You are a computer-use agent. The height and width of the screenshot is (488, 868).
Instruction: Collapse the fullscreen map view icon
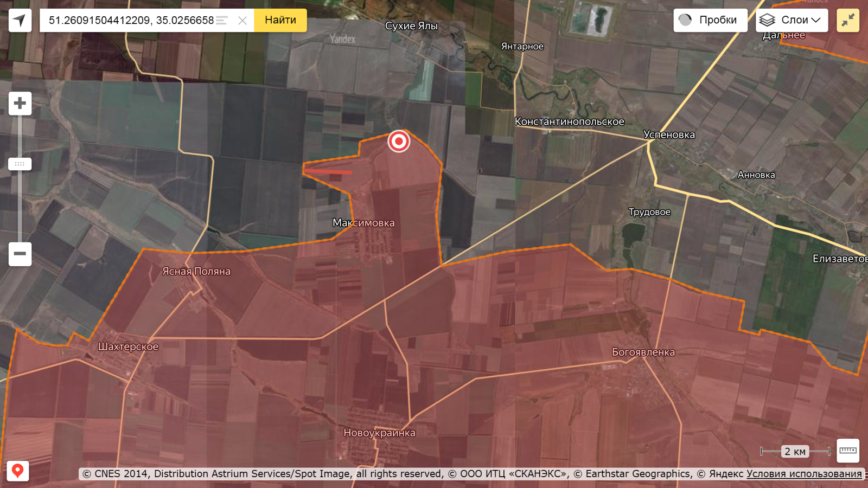pyautogui.click(x=847, y=20)
